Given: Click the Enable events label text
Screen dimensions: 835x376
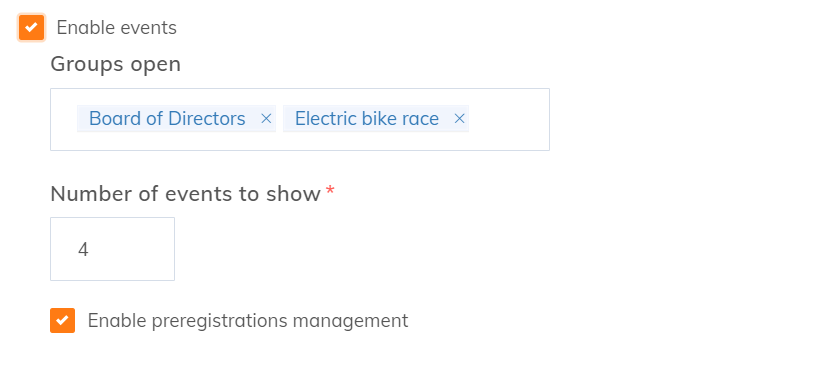Looking at the screenshot, I should coord(117,28).
